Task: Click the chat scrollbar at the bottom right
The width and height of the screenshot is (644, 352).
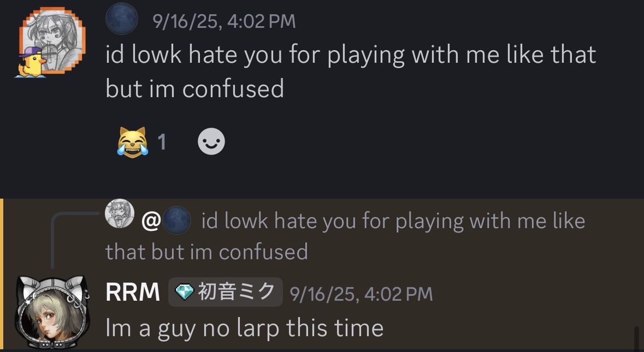Action: (636, 338)
